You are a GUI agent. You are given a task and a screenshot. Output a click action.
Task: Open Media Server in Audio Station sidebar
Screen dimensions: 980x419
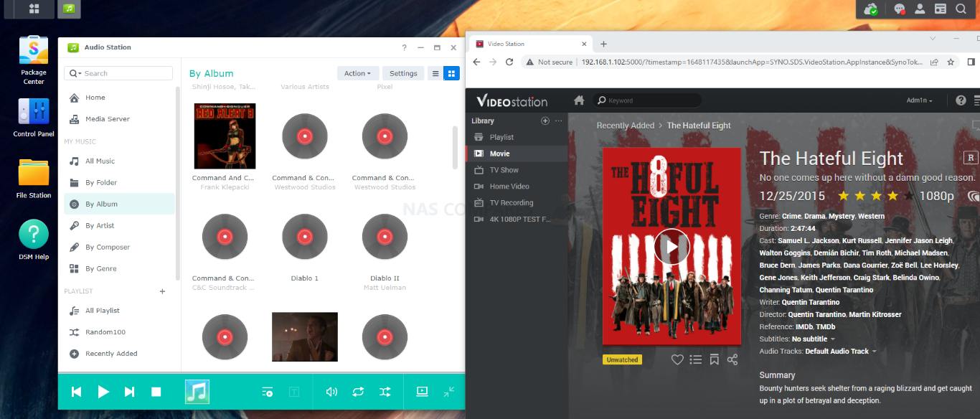[119, 119]
